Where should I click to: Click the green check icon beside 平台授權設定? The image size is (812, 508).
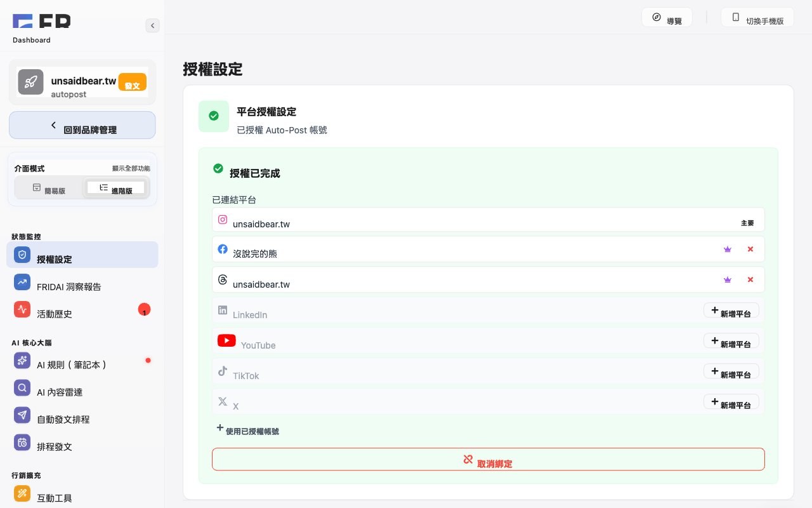click(x=214, y=116)
